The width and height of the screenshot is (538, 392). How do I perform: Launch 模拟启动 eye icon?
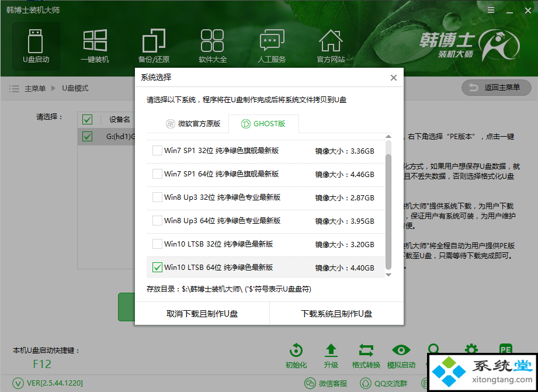click(x=401, y=355)
